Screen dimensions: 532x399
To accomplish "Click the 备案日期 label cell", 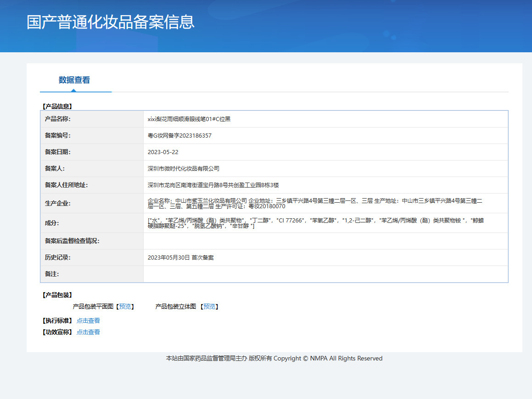I will tap(92, 152).
